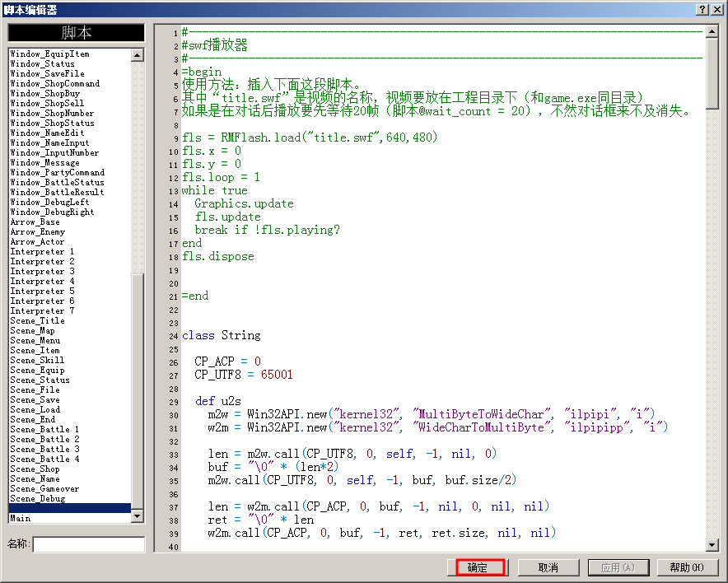
Task: Click the 帮助(H) help button
Action: [x=687, y=567]
